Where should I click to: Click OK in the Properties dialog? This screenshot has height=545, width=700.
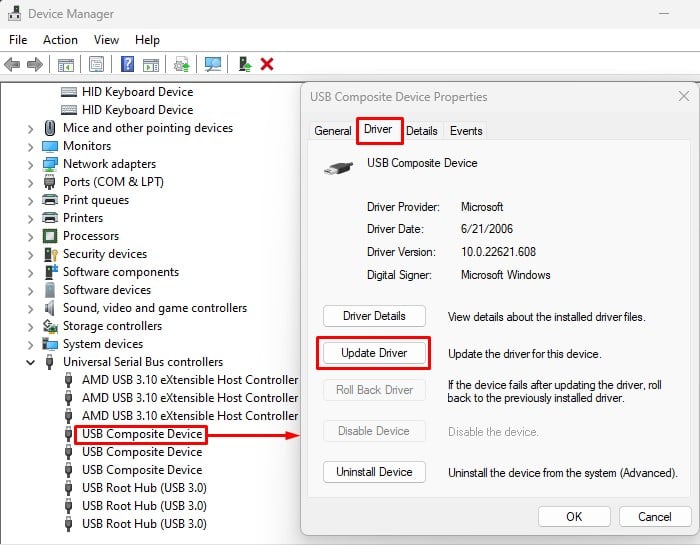click(x=574, y=516)
